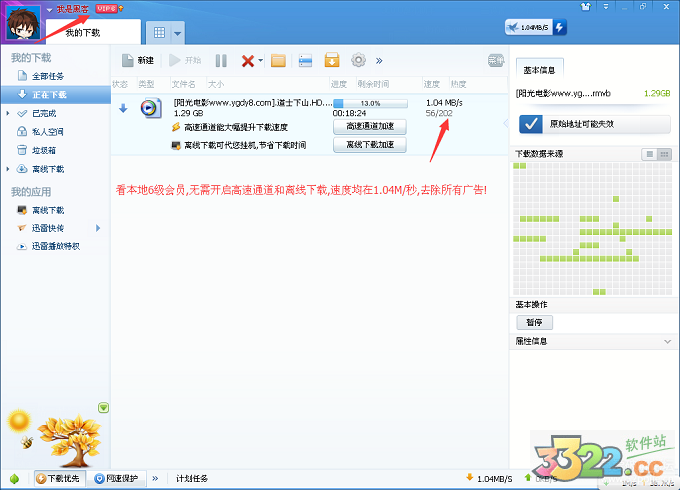The height and width of the screenshot is (490, 680).
Task: Click the 速度 column header
Action: click(432, 84)
